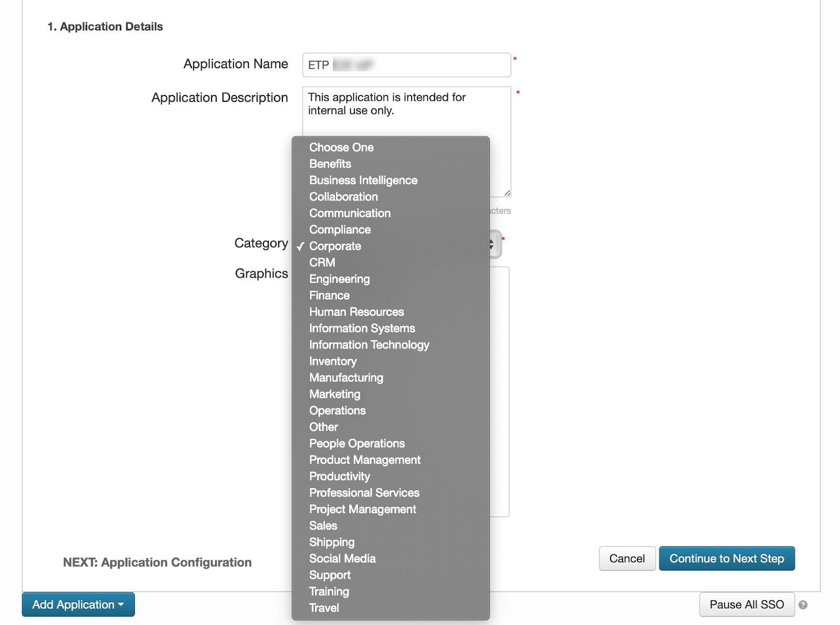
Task: Select the checked Corporate option
Action: [x=335, y=246]
